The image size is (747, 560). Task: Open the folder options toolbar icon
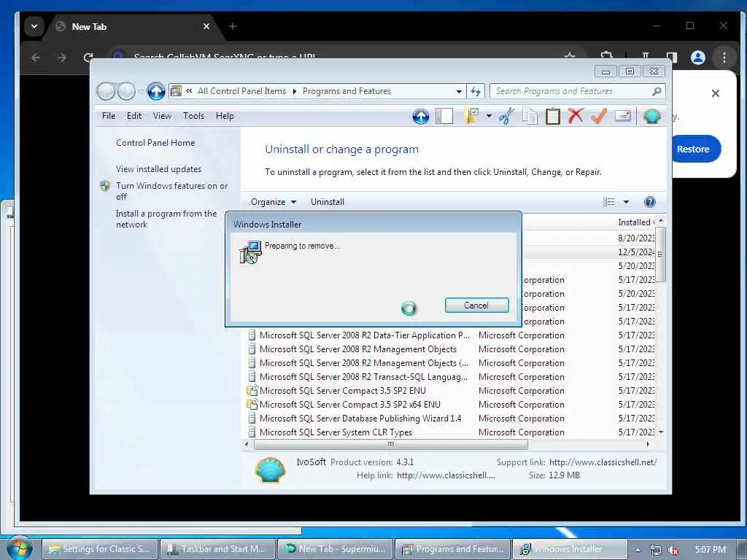[472, 116]
